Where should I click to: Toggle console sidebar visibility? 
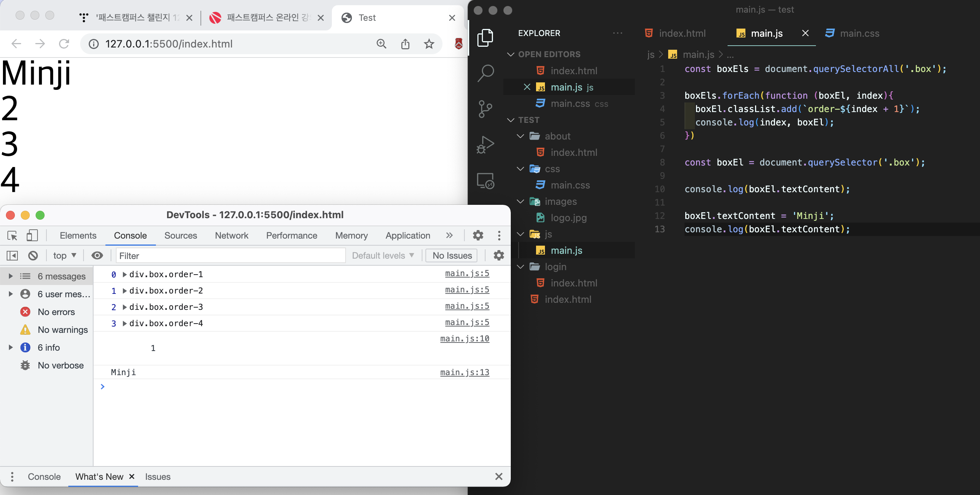click(12, 256)
